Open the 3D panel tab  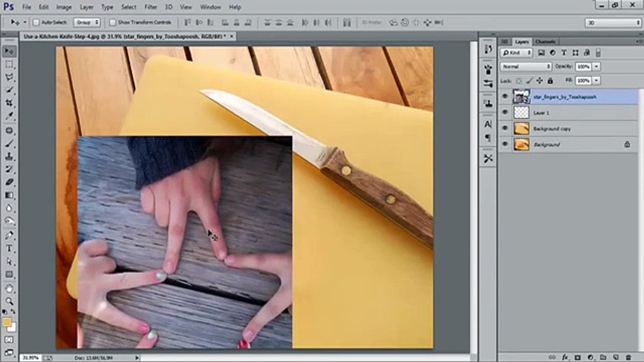pos(504,42)
